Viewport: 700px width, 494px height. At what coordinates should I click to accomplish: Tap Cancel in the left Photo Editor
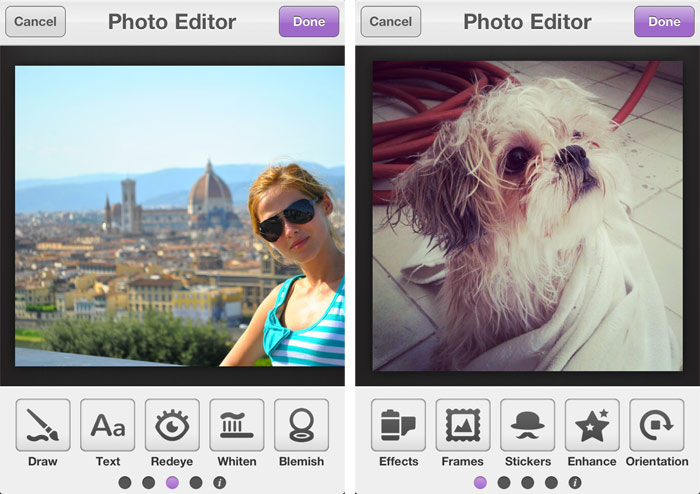click(x=35, y=21)
